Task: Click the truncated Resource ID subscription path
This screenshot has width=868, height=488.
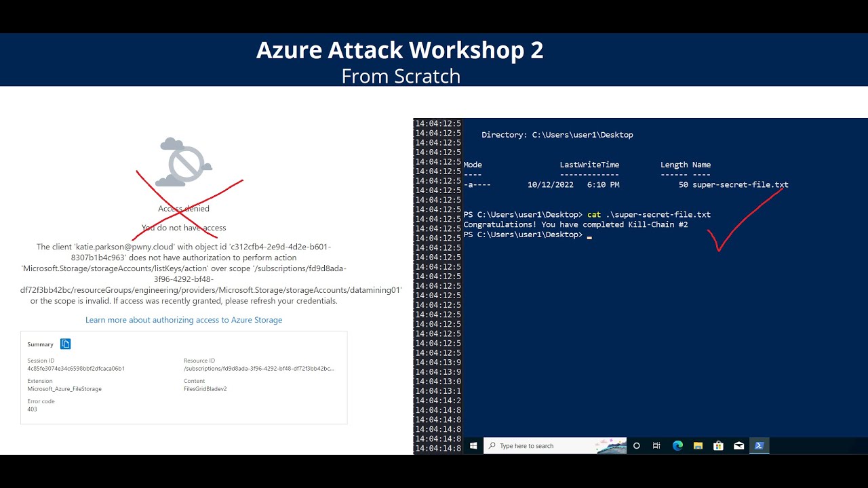Action: tap(258, 369)
